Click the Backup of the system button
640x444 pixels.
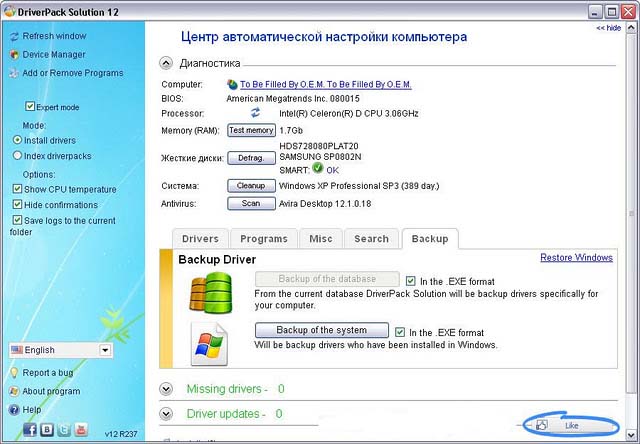coord(322,330)
